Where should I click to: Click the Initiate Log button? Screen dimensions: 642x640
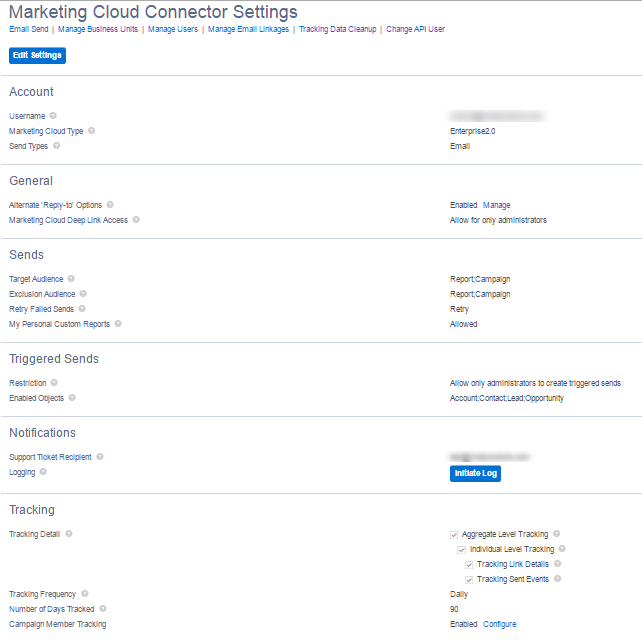[x=475, y=473]
